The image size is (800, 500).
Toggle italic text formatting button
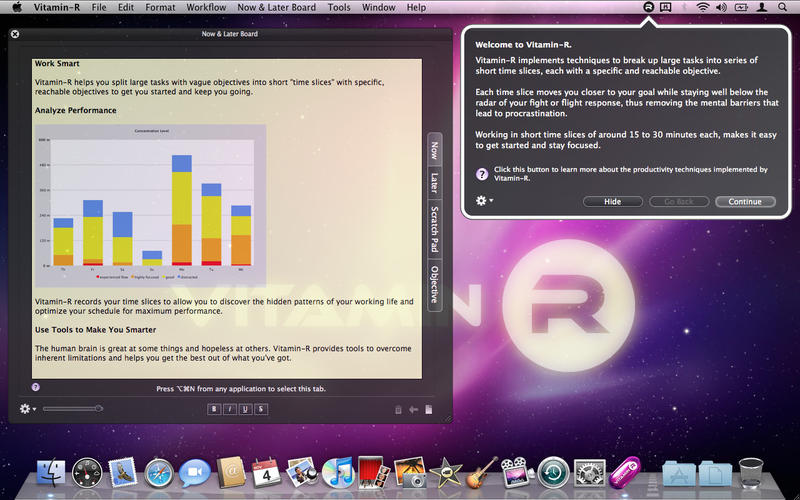click(x=229, y=408)
